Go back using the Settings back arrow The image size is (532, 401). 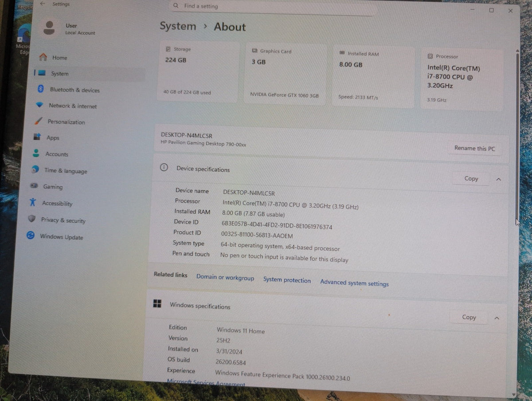42,4
